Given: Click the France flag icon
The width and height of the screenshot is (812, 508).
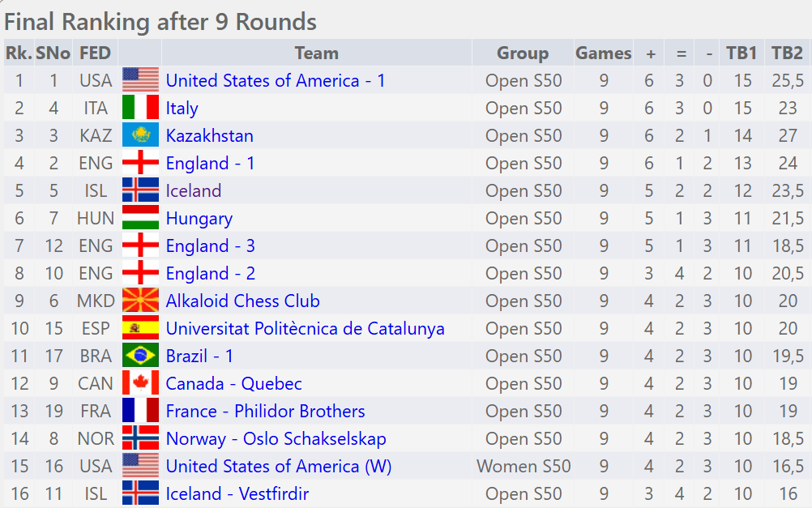Looking at the screenshot, I should tap(140, 411).
